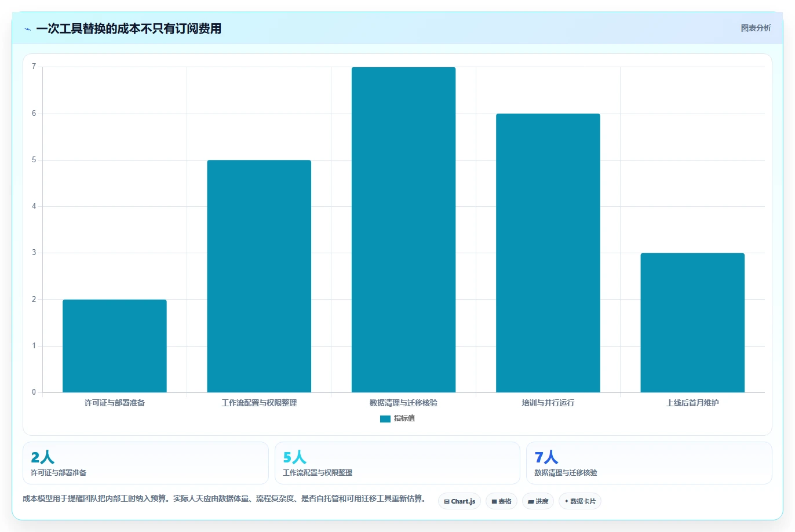Click 数据清理与迁移核验 caption under 7人
Screen dimensions: 795x532
pos(566,473)
